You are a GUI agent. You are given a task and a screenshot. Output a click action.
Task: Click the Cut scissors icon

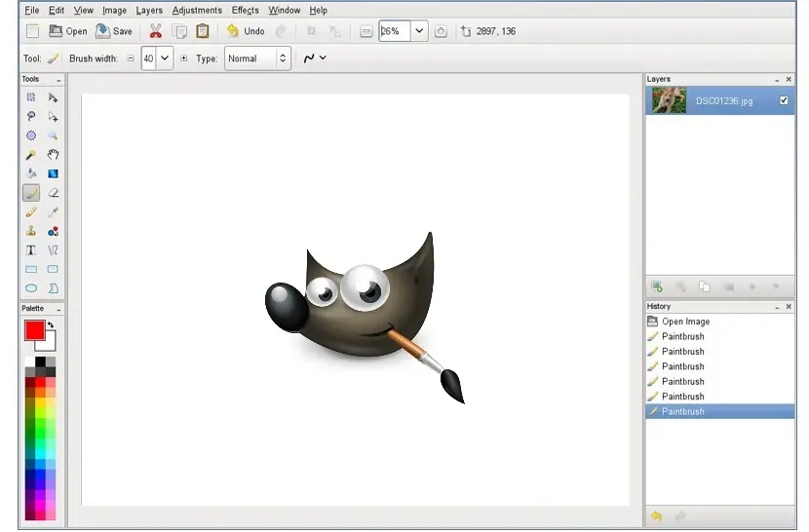pos(155,31)
